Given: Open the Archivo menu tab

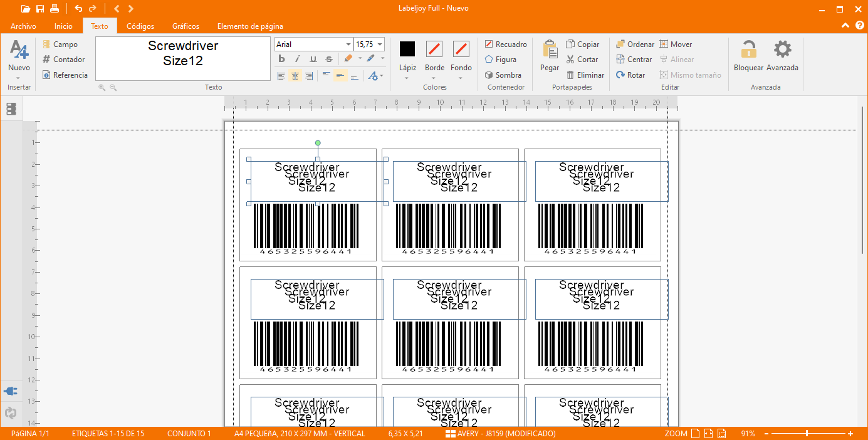Looking at the screenshot, I should coord(23,26).
